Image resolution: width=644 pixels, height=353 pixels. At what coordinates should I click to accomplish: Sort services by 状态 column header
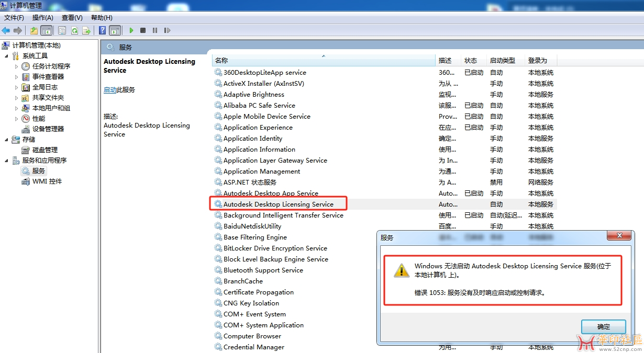(x=474, y=60)
